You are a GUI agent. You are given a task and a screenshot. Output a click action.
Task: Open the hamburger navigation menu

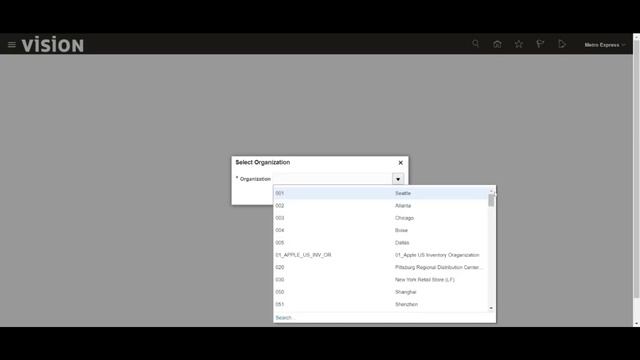pos(11,44)
